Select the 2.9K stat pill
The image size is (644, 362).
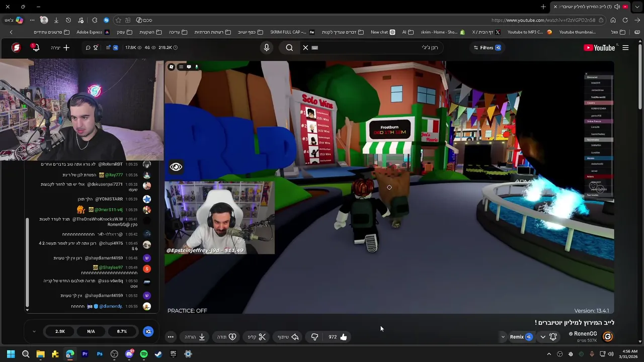60,331
